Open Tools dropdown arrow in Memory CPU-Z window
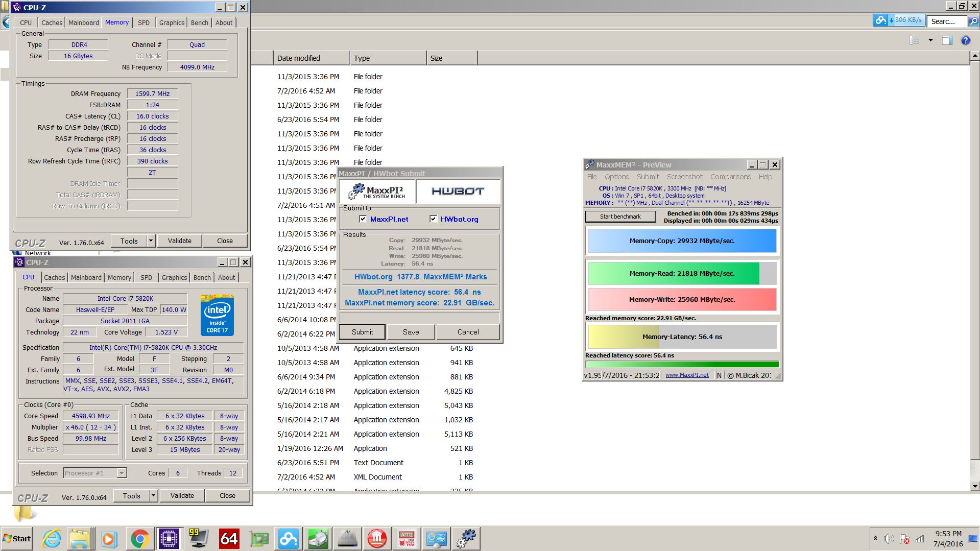Screen dimensions: 980x551 click(151, 241)
